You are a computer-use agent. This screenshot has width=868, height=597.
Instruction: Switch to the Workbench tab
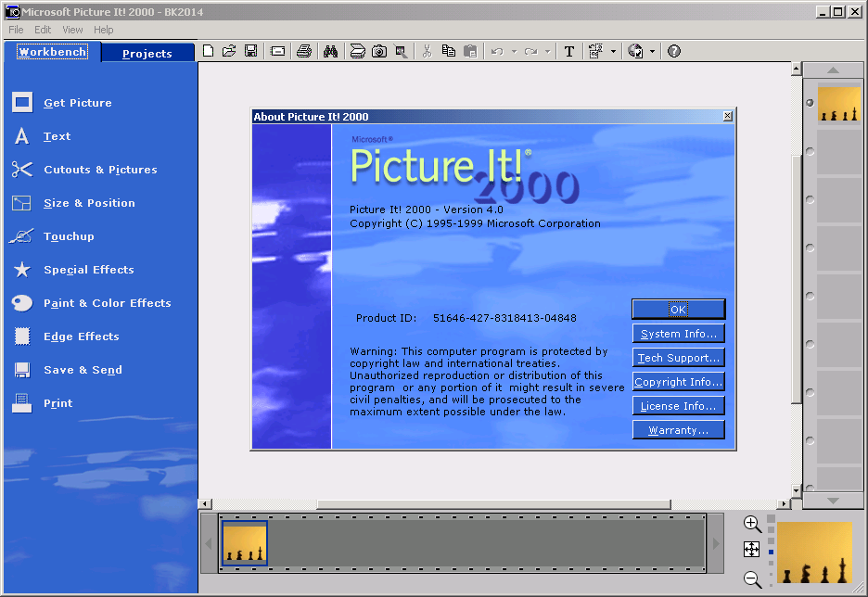(52, 52)
